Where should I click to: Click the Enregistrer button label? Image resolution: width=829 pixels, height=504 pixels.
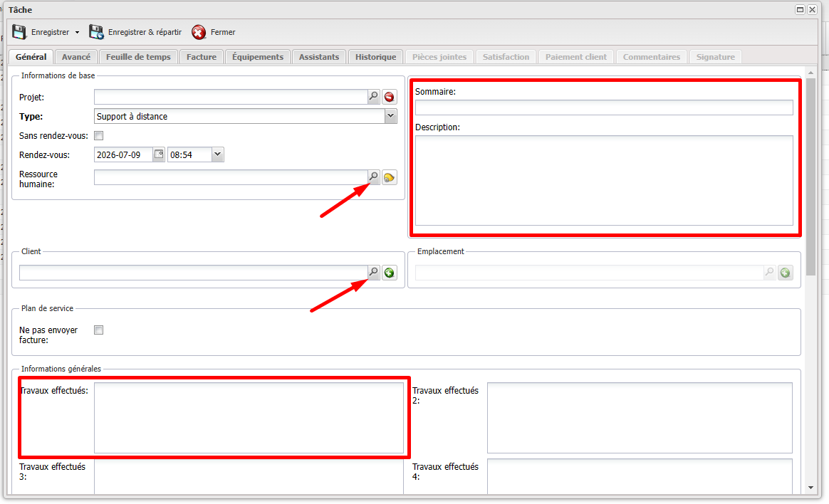pos(51,32)
